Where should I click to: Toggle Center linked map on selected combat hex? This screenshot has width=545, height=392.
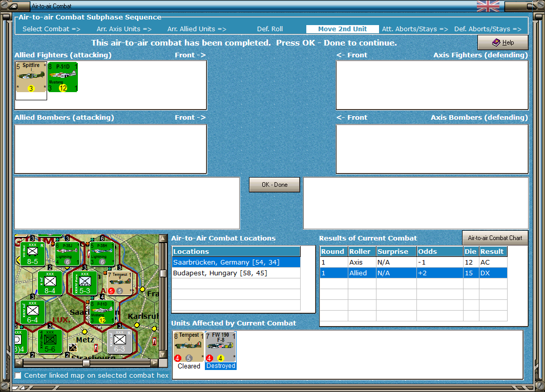pos(18,375)
